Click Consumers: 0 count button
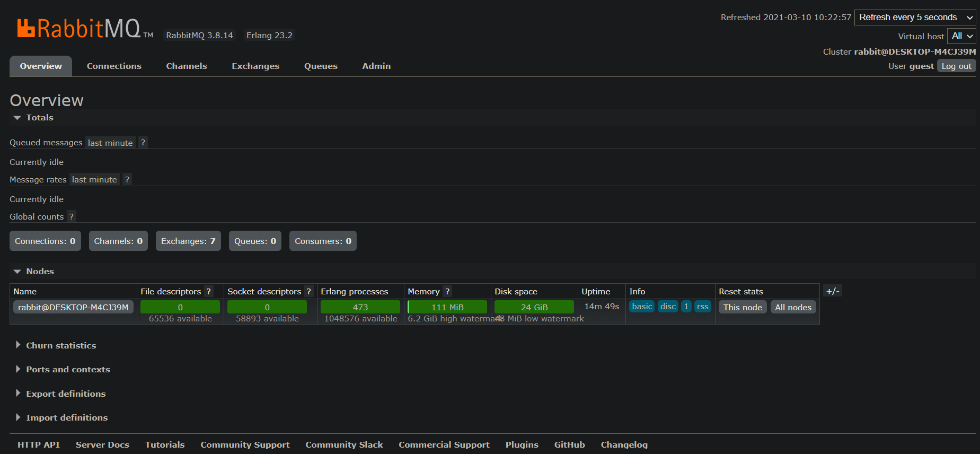Image resolution: width=980 pixels, height=454 pixels. click(x=323, y=241)
